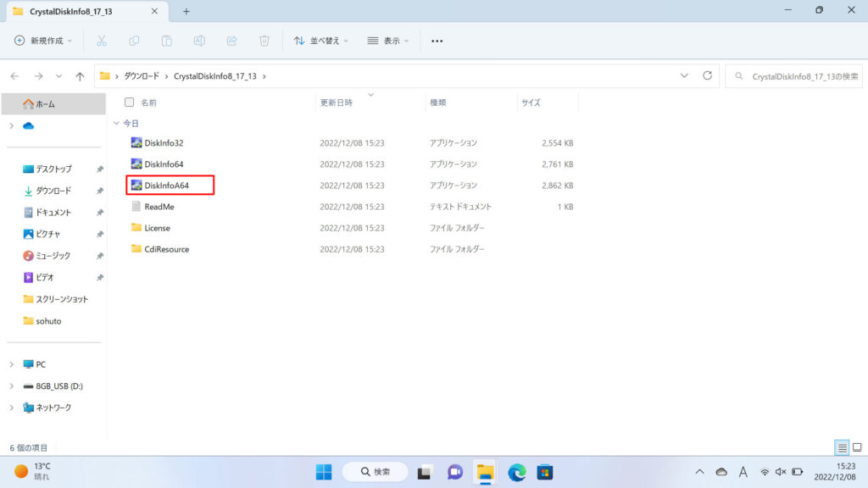Screen dimensions: 868x488
Task: Open ピクチャ in the navigation pane
Action: (53, 234)
